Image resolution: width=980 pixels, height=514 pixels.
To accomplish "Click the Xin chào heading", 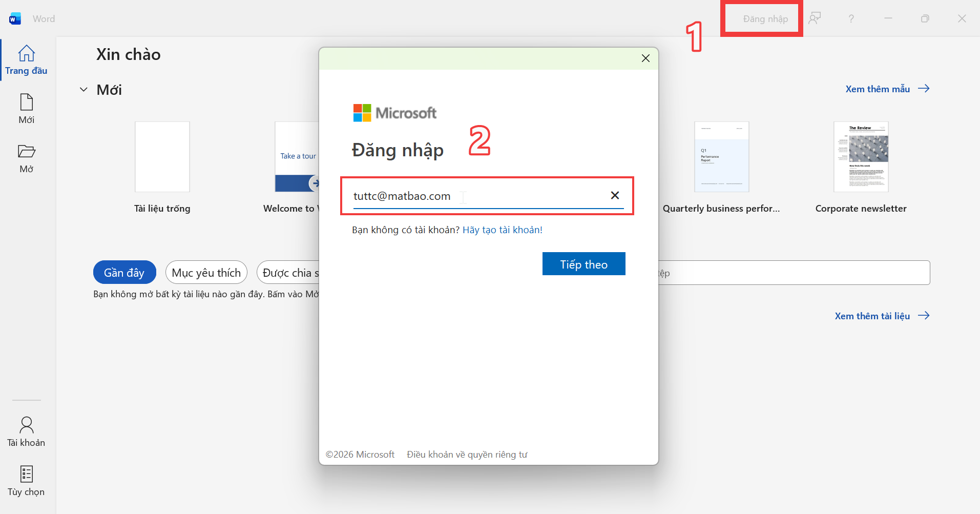I will (x=129, y=54).
